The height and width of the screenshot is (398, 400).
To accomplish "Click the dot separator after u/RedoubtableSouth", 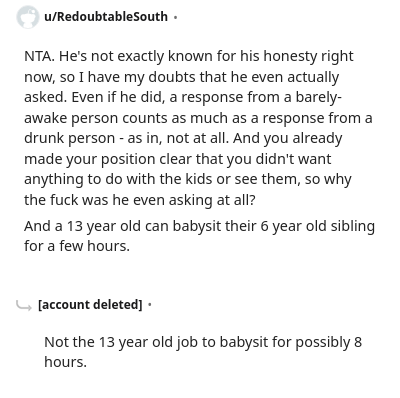I will (x=175, y=17).
